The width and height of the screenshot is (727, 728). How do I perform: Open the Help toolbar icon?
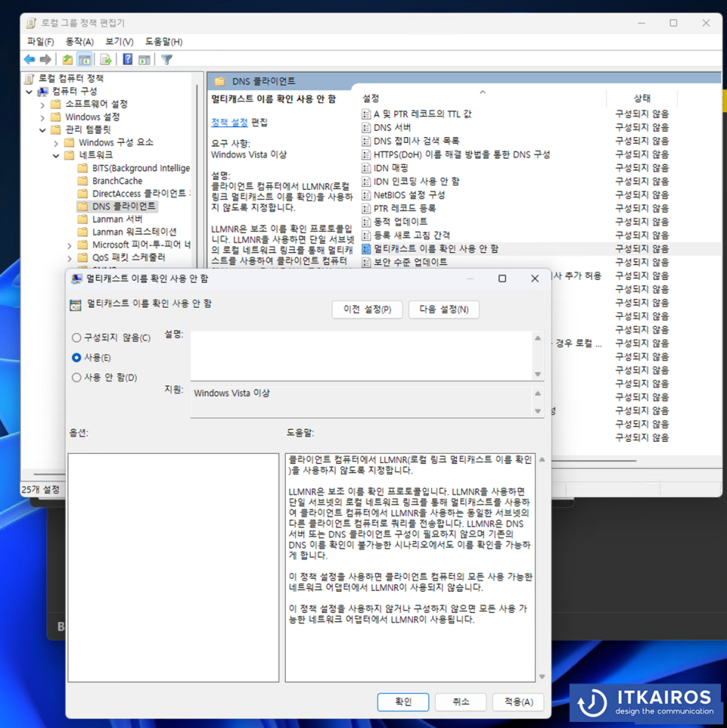(128, 59)
